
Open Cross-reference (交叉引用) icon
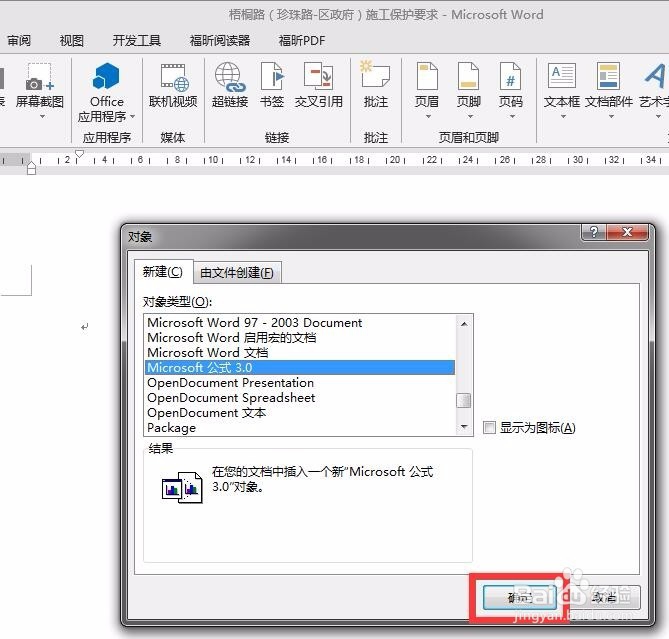coord(318,76)
